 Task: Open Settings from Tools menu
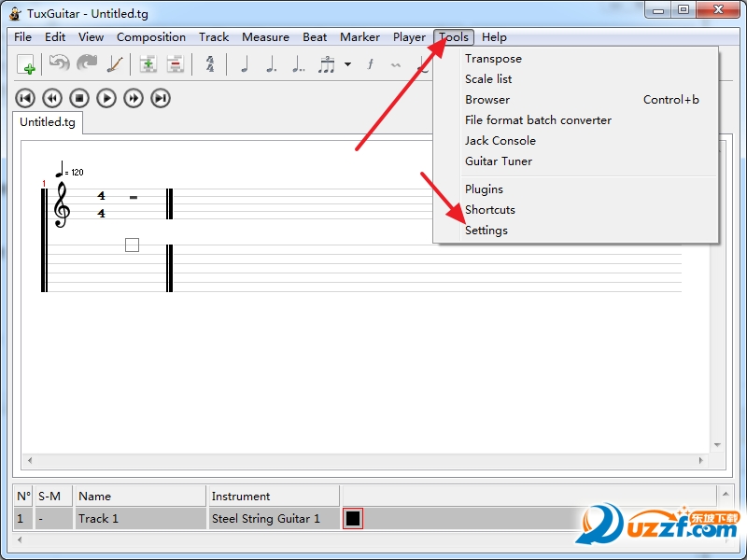pyautogui.click(x=575, y=230)
